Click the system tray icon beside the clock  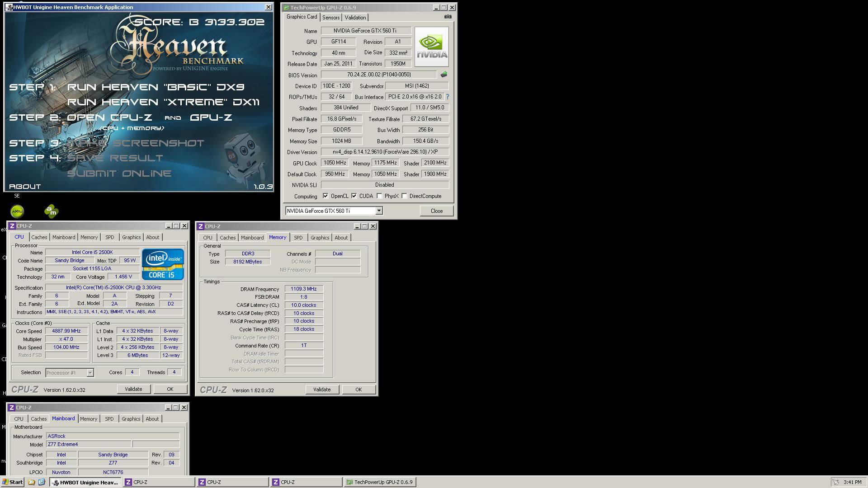(x=836, y=482)
